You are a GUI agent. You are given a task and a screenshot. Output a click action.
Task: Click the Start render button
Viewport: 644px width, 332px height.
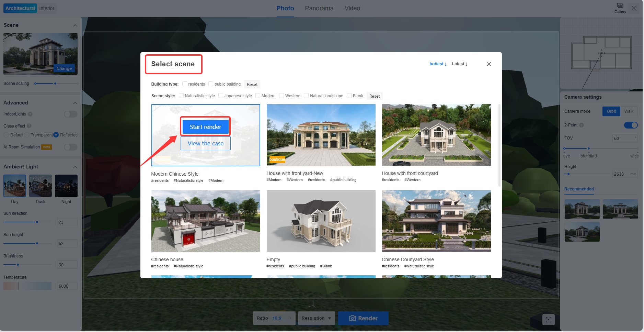206,127
